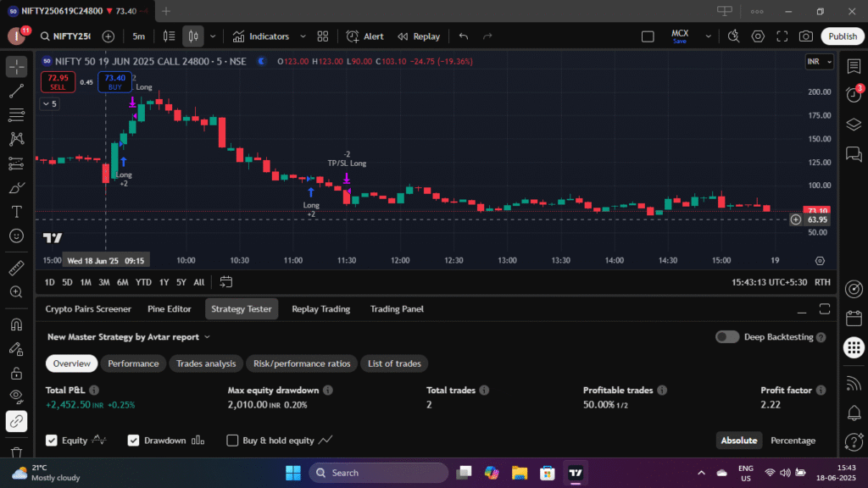
Task: Activate the zoom in tool
Action: [x=17, y=292]
